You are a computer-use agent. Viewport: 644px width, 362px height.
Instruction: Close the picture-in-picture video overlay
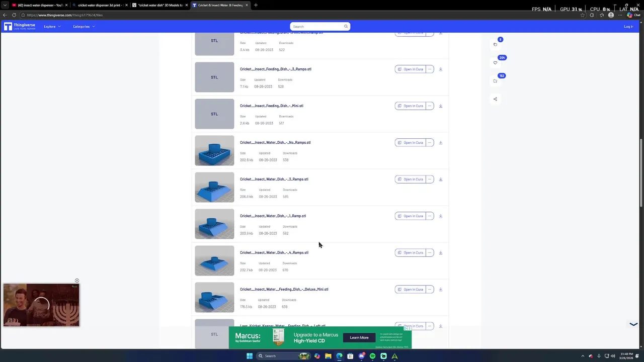click(x=77, y=281)
